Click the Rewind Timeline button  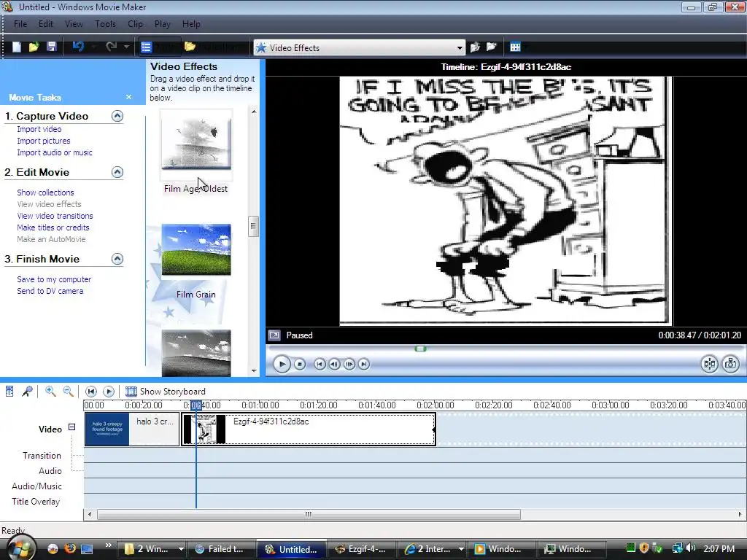click(91, 392)
